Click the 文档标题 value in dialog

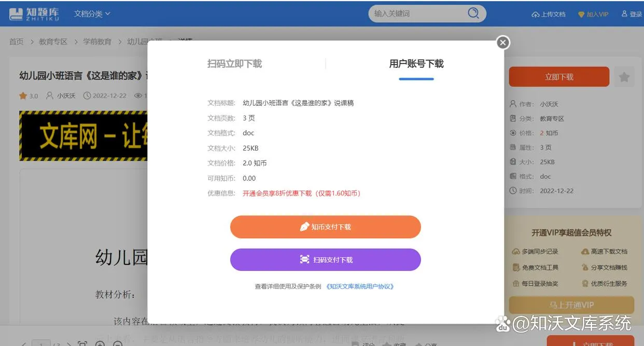(298, 103)
